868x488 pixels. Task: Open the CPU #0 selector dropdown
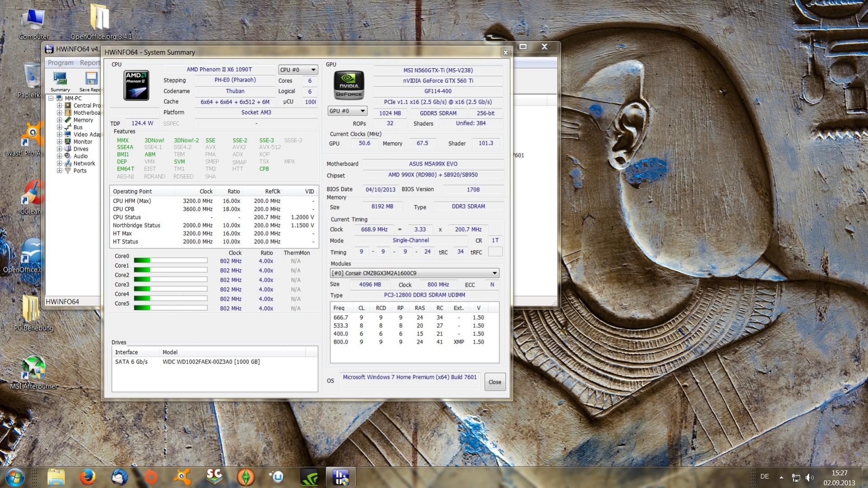click(x=298, y=70)
